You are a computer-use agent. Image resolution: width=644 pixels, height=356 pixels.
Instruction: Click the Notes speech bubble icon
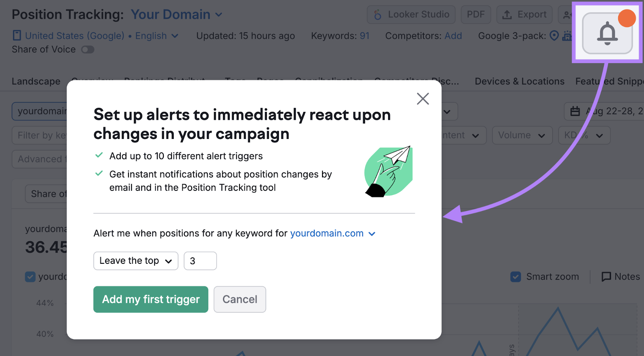[x=606, y=277]
